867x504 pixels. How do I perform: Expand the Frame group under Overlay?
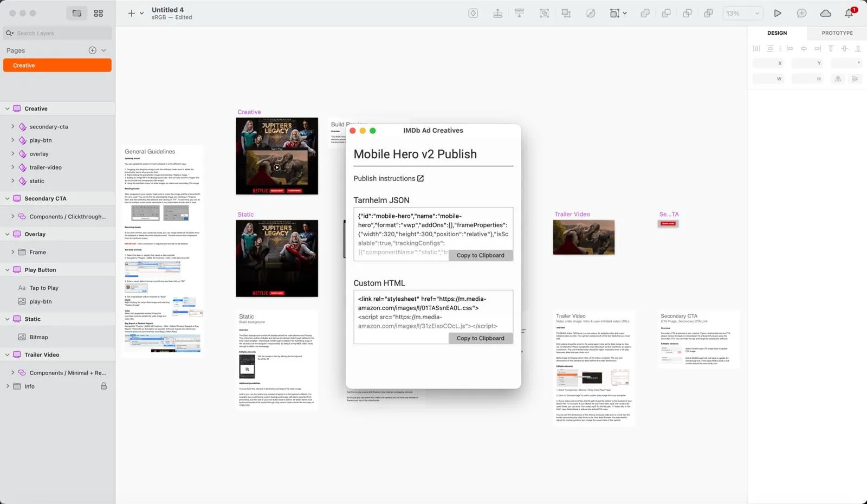pos(12,252)
